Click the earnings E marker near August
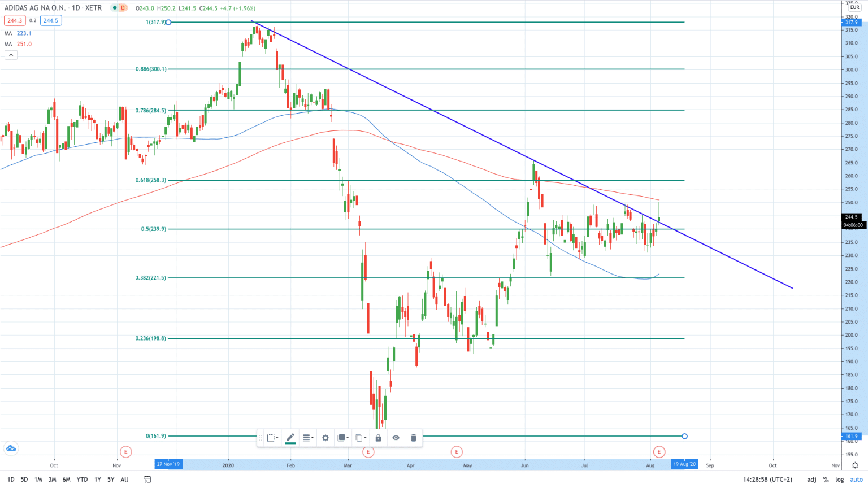 [x=659, y=452]
